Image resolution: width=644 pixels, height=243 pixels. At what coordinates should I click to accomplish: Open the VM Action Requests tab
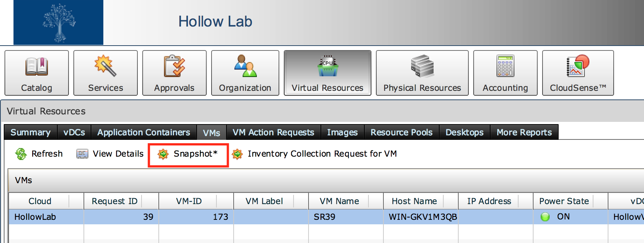point(273,132)
